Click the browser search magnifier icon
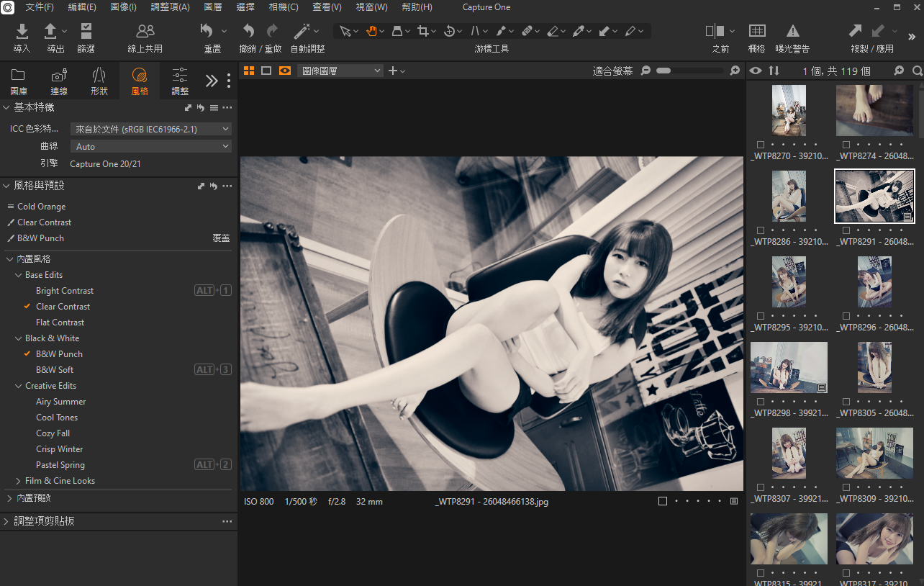This screenshot has height=586, width=924. pos(917,71)
